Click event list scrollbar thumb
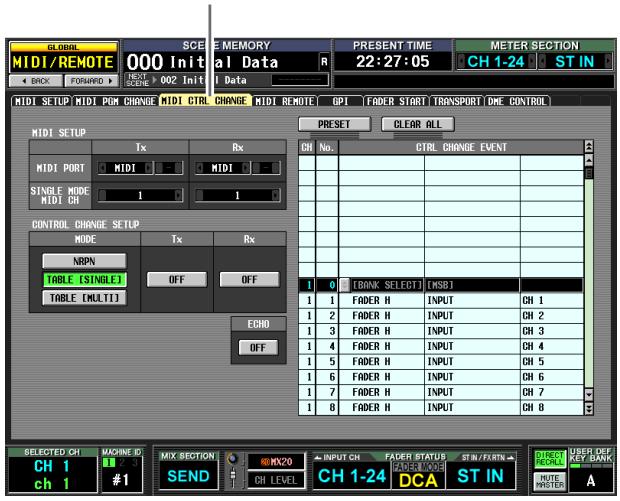620x501 pixels. coord(589,173)
